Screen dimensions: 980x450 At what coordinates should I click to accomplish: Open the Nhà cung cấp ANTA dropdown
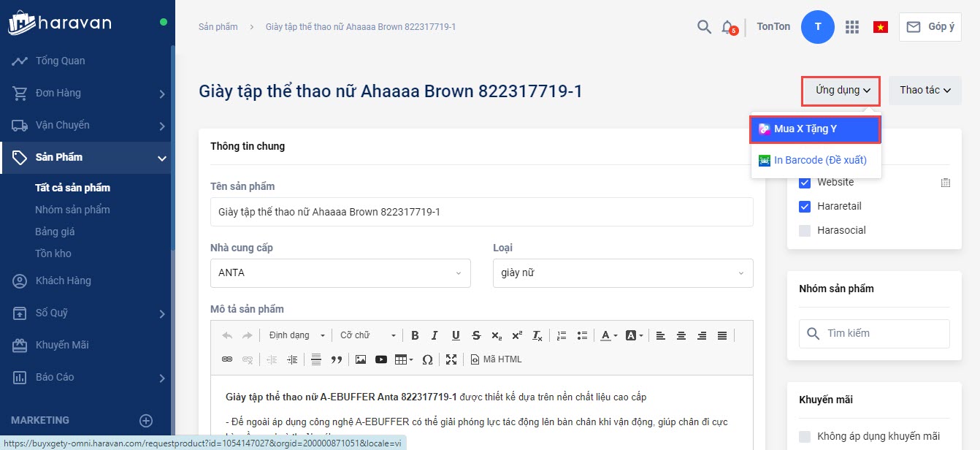click(x=340, y=272)
